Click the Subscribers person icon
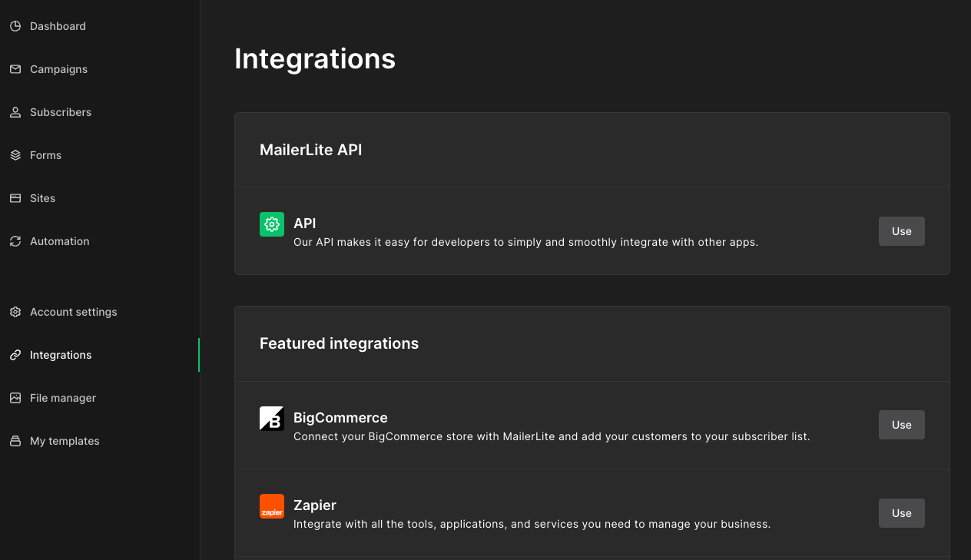The image size is (971, 560). point(15,112)
